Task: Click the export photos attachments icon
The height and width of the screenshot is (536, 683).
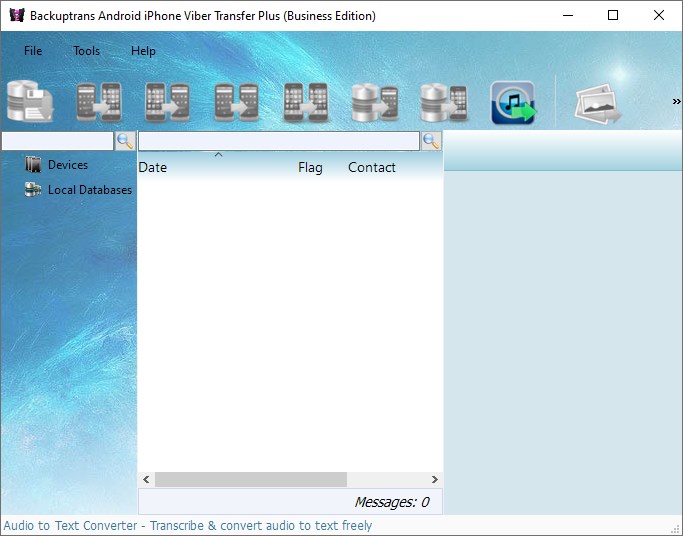Action: (597, 104)
